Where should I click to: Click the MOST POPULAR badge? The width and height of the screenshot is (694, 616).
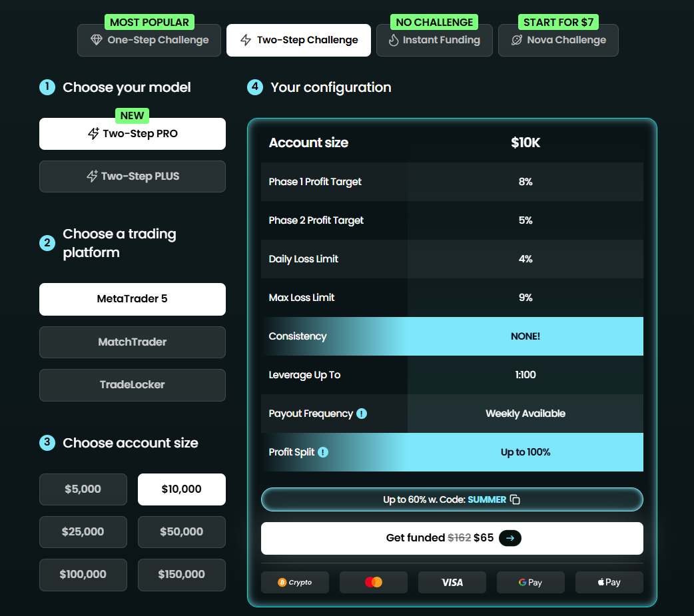coord(149,22)
